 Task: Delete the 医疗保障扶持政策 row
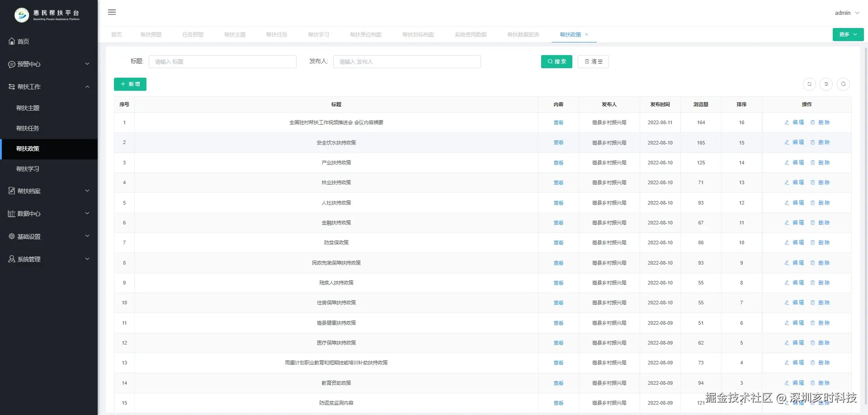(x=820, y=343)
